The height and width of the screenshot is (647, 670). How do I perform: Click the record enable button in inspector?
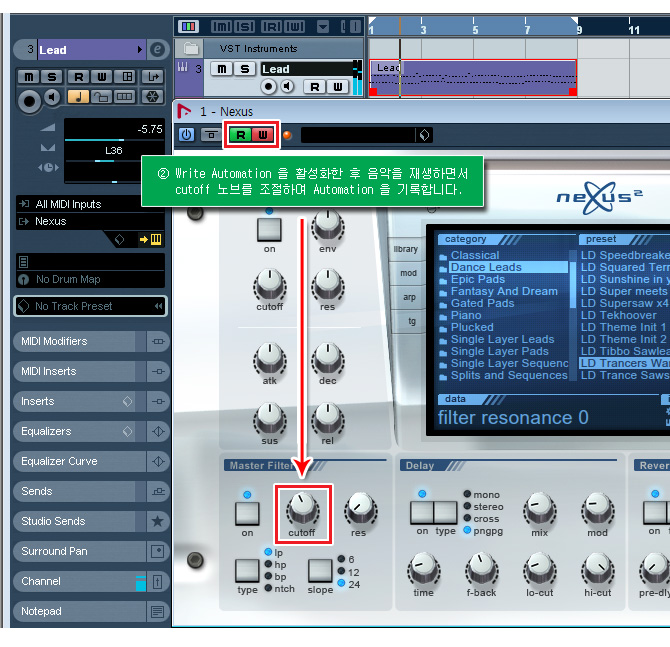pos(29,101)
